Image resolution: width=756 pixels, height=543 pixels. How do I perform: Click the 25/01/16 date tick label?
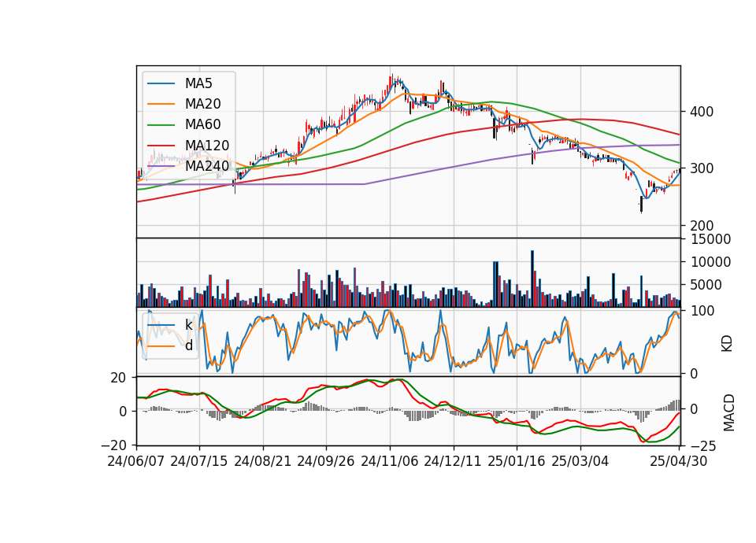(517, 461)
